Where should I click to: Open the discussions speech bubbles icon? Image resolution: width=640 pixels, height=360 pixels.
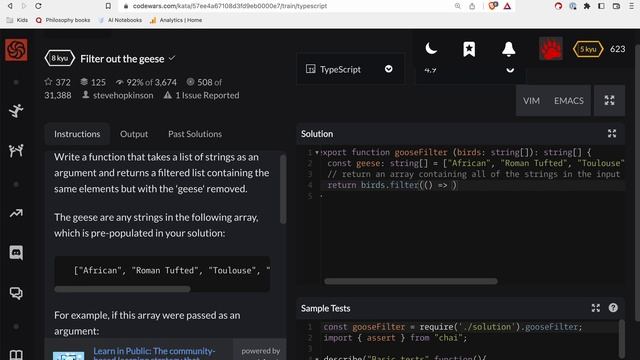16,293
